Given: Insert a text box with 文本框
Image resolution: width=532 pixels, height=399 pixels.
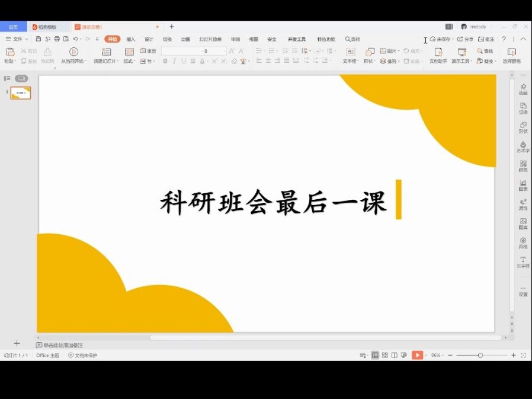Looking at the screenshot, I should 350,52.
